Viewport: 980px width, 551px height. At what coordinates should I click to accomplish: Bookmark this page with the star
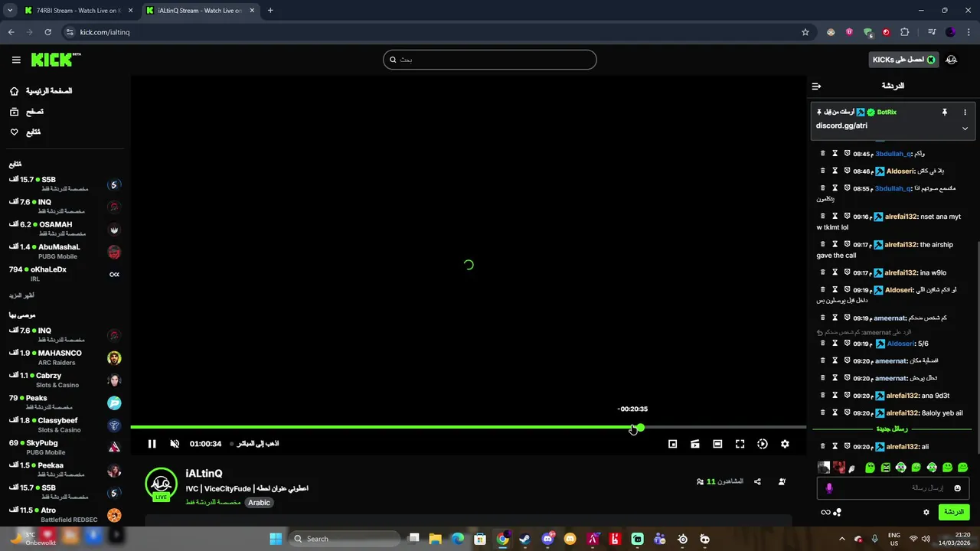[805, 32]
